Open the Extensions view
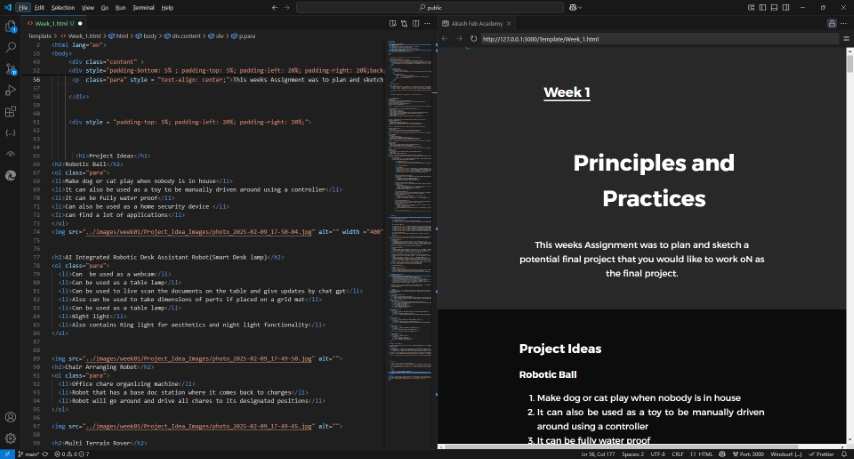Image resolution: width=854 pixels, height=459 pixels. pos(10,112)
